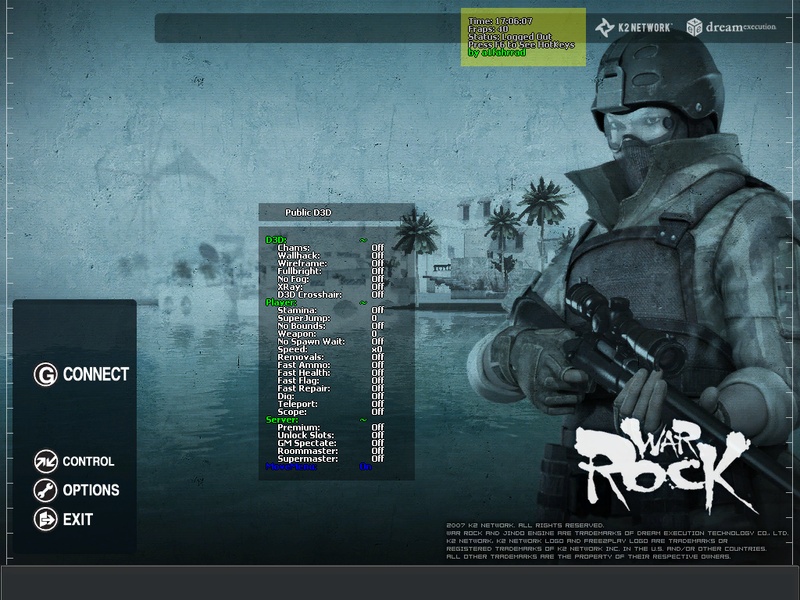Click the K2 Network logo
The image size is (800, 600).
[x=634, y=27]
